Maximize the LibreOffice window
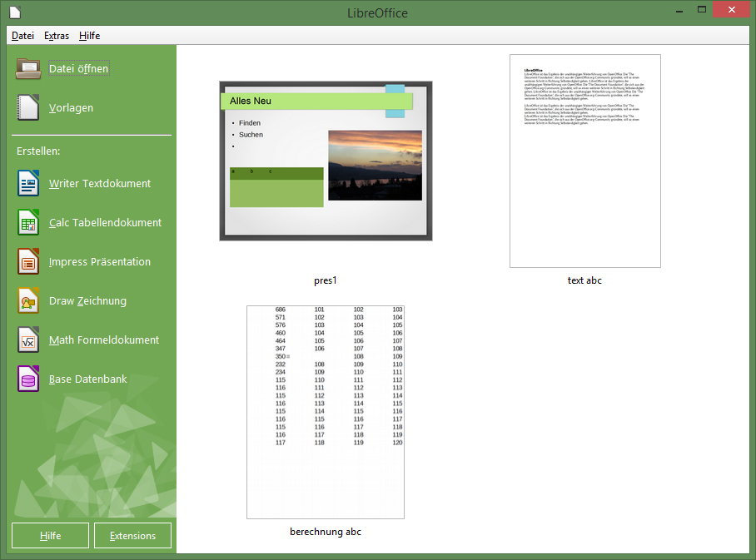The width and height of the screenshot is (756, 560). tap(702, 10)
